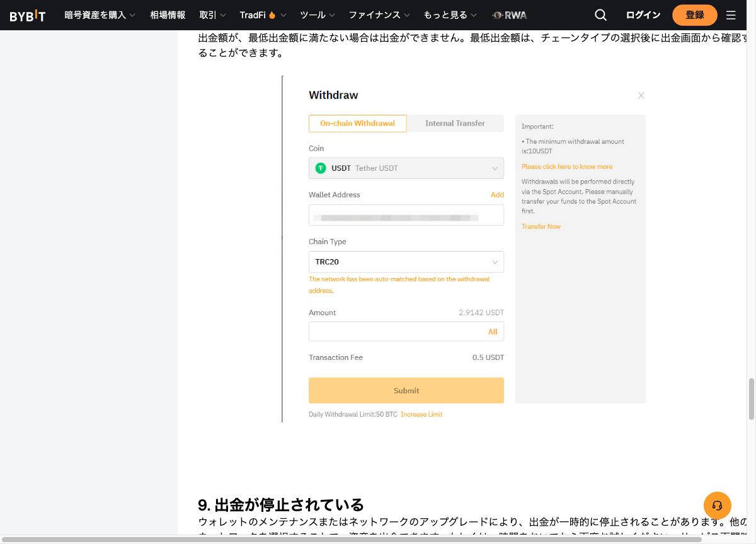Click the RWA banner icon
This screenshot has width=756, height=544.
coord(510,15)
